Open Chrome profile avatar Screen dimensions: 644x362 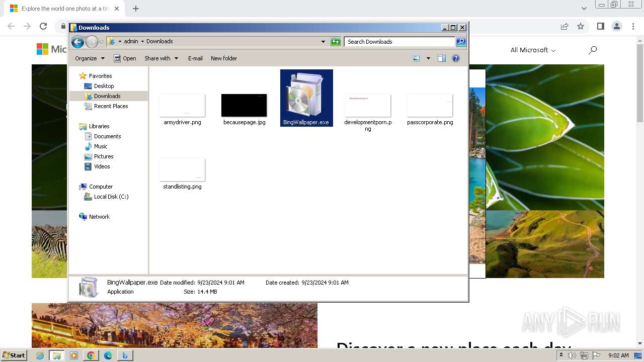(616, 26)
